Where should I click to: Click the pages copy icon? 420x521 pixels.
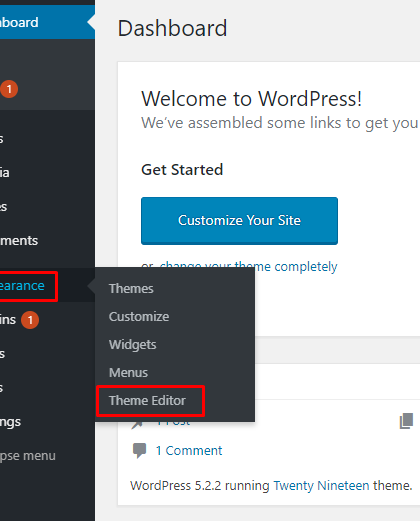[x=406, y=421]
